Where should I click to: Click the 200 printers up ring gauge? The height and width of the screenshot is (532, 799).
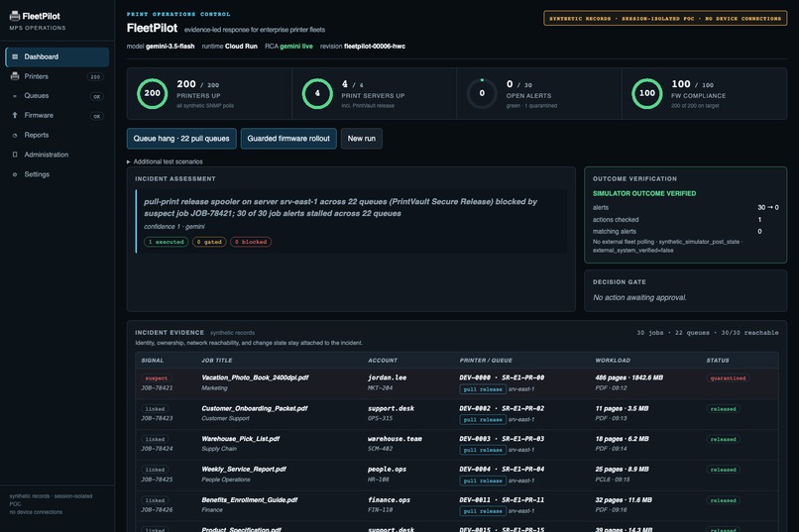click(153, 93)
